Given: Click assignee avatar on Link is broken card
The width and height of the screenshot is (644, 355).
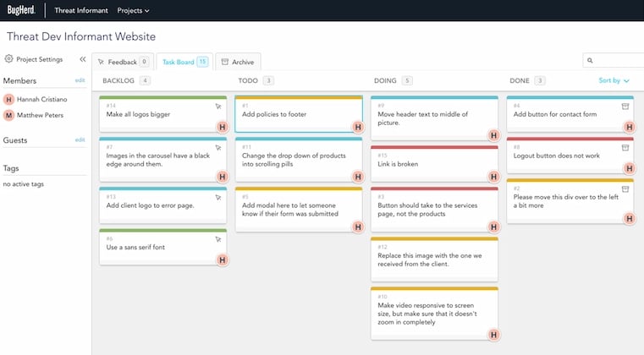Looking at the screenshot, I should [x=493, y=176].
